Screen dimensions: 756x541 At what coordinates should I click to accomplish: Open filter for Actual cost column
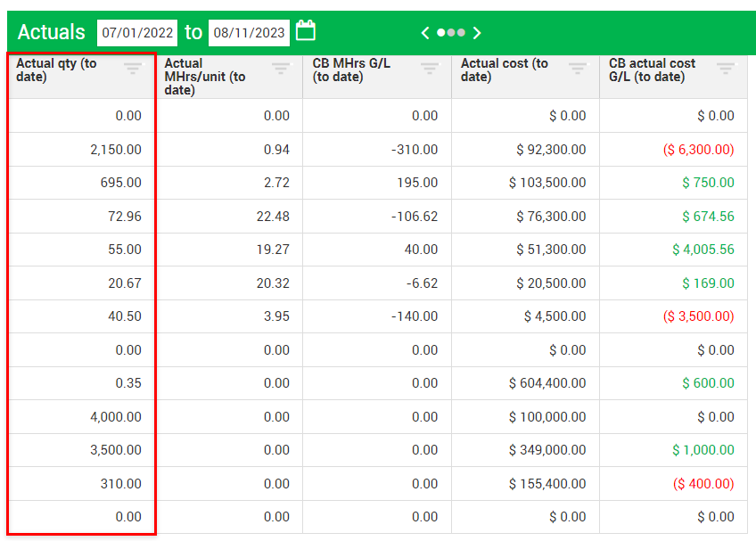578,68
